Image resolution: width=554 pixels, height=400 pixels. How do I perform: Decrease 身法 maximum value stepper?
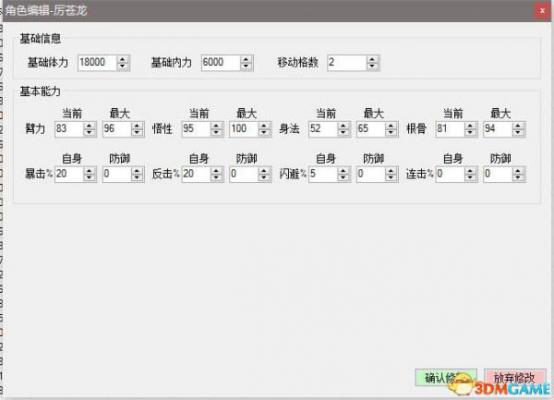tap(390, 133)
